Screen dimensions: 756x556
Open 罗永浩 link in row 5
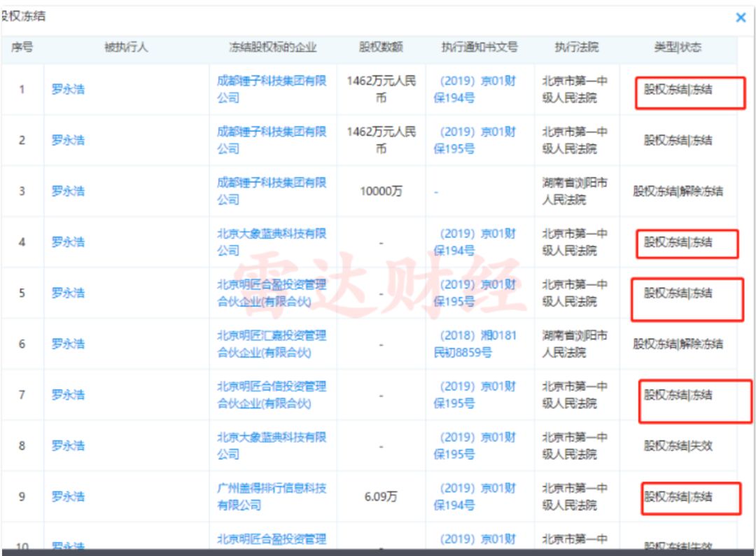(x=68, y=293)
